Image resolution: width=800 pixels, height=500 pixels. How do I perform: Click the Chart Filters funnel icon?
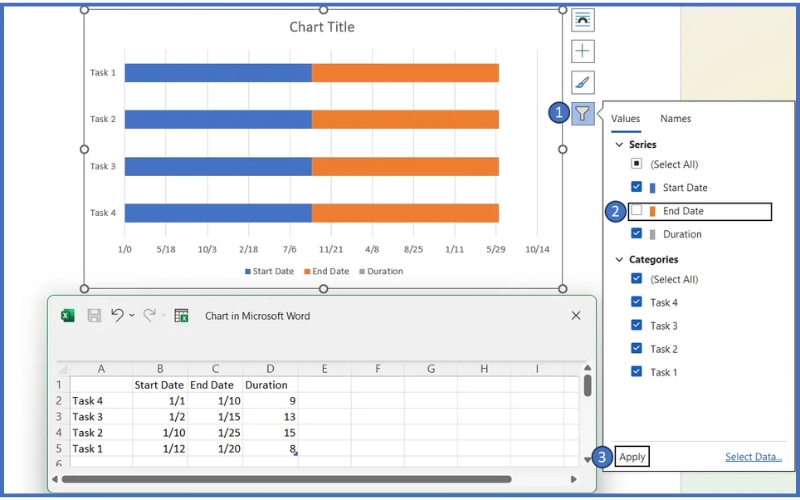click(x=583, y=113)
